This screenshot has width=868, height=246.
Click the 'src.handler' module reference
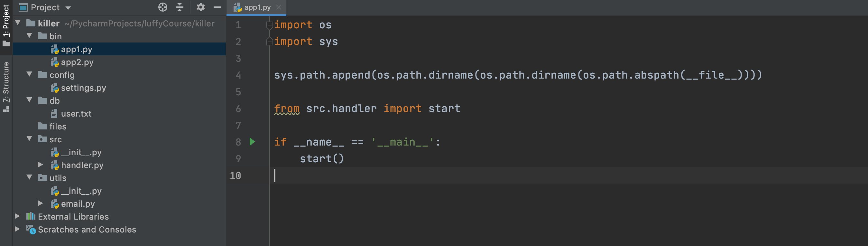point(341,108)
